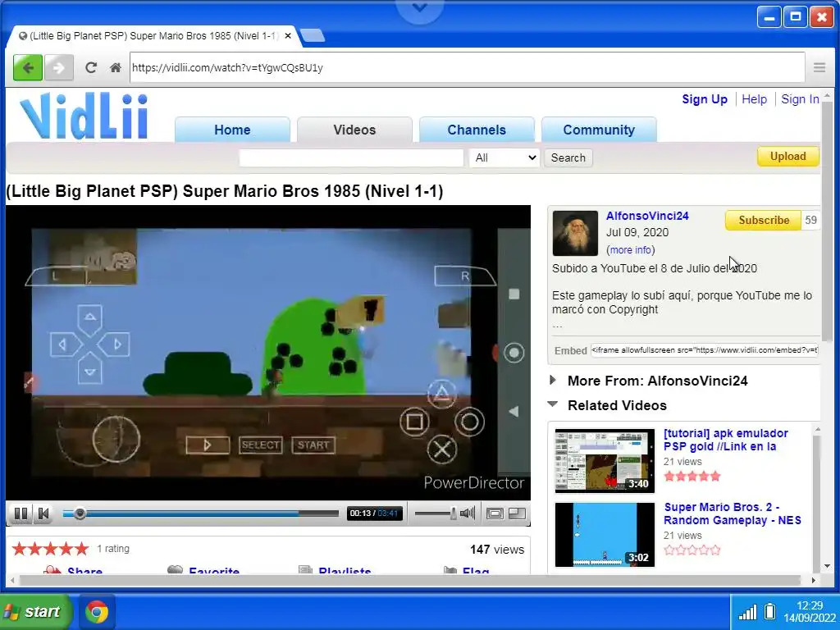This screenshot has height=630, width=840.
Task: Click in the VidLii search text box
Action: 351,157
